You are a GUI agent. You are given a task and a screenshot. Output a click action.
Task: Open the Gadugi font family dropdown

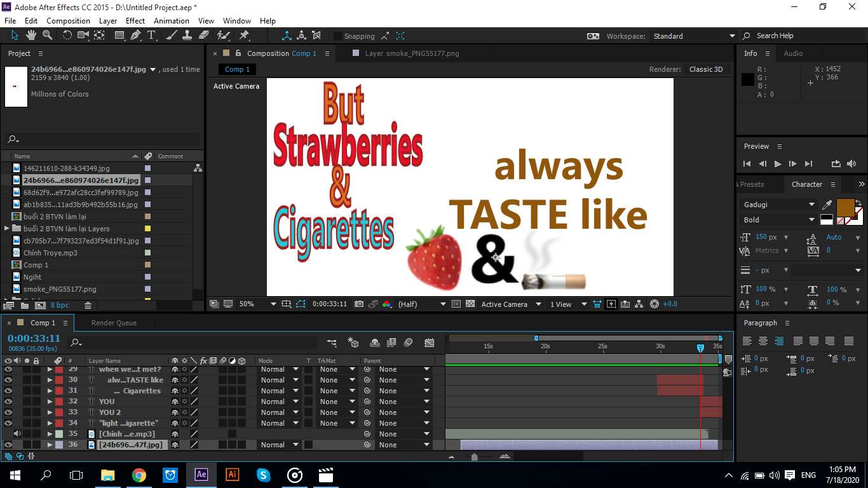click(779, 205)
